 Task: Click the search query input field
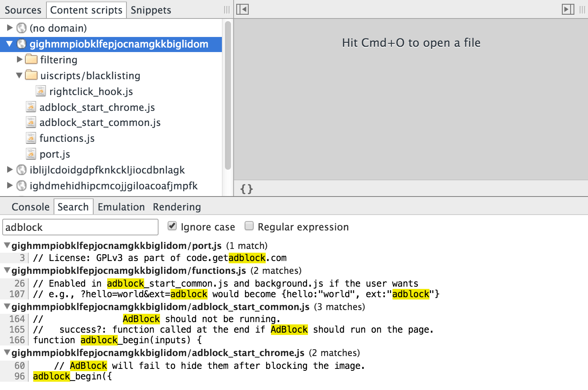pos(80,227)
